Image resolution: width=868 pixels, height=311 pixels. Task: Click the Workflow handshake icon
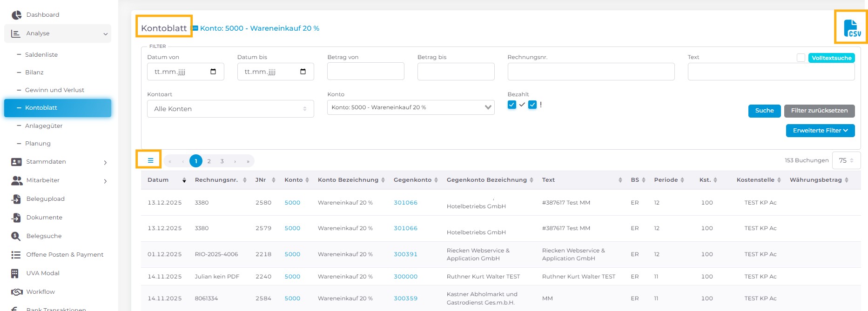click(x=17, y=292)
